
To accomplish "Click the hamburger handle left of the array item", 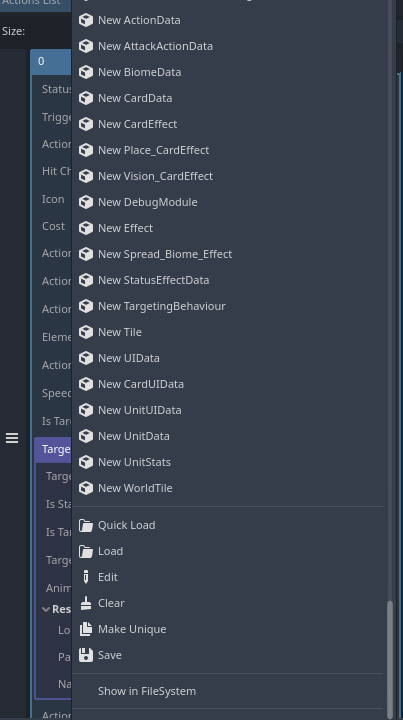I will [12, 439].
